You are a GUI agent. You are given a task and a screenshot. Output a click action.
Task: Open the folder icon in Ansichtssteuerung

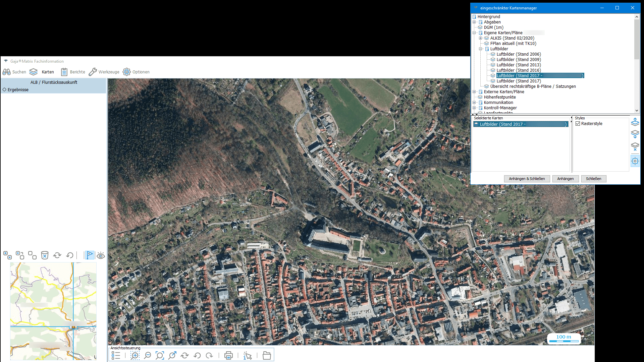point(267,356)
